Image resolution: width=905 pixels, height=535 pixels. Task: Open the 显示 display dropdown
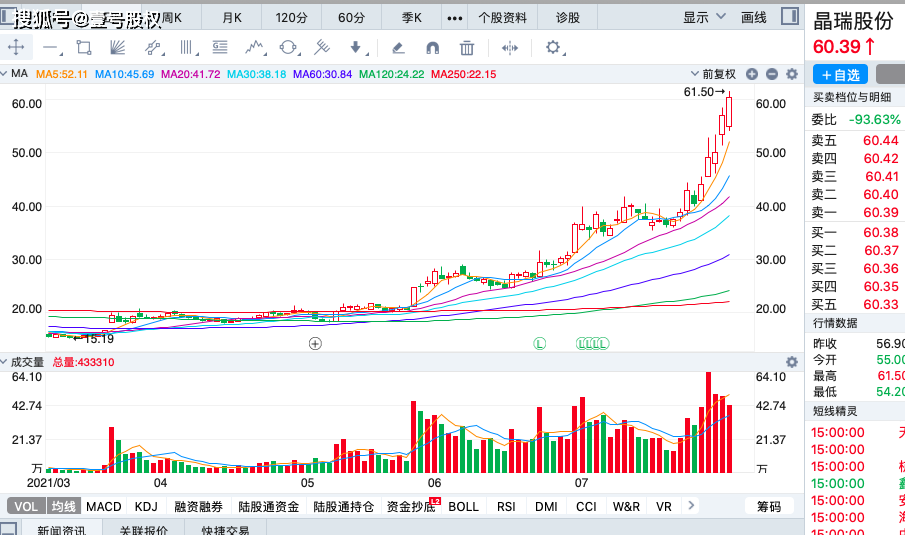704,17
